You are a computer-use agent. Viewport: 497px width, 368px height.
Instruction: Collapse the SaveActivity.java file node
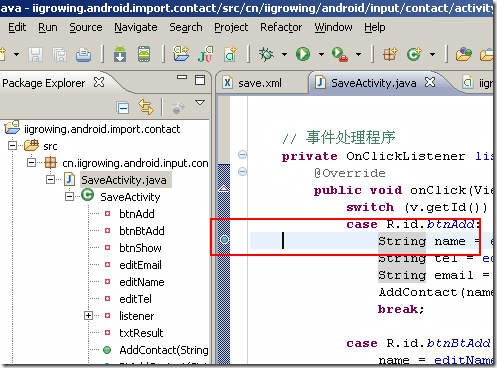click(x=50, y=180)
